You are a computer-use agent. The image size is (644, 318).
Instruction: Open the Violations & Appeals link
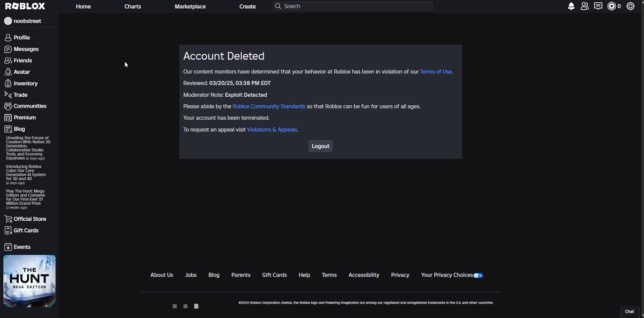[272, 129]
